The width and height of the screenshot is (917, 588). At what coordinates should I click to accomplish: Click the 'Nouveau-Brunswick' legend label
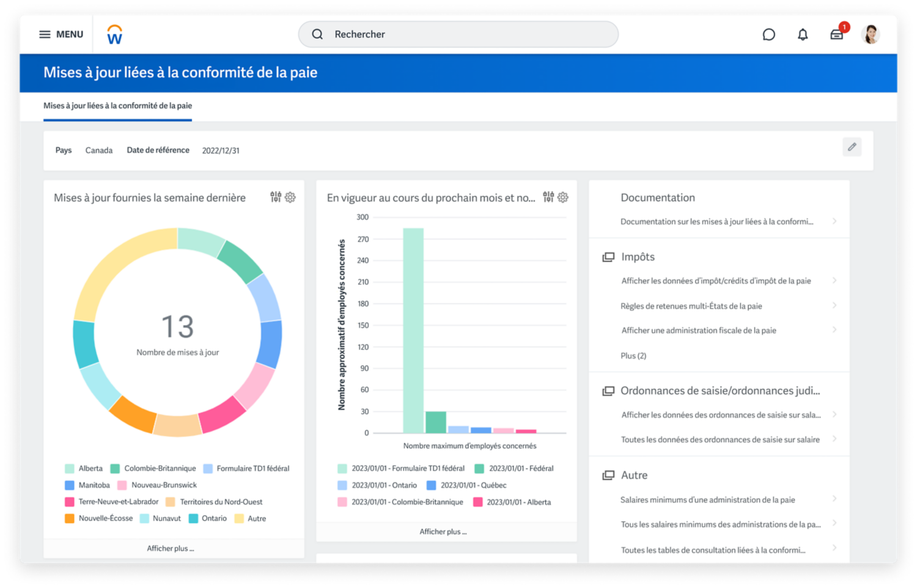pos(164,485)
